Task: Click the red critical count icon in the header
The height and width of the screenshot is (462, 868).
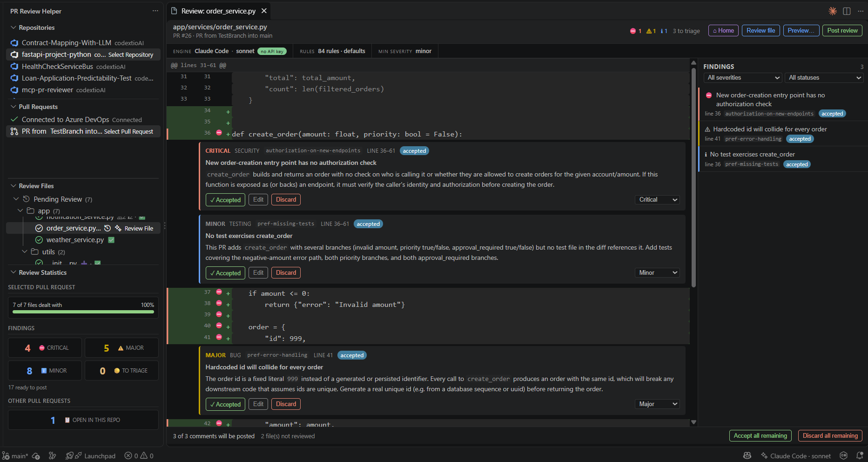Action: point(633,31)
